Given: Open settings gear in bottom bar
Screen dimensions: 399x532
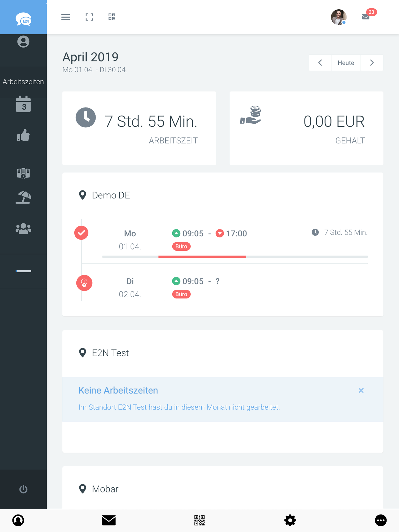Looking at the screenshot, I should [x=290, y=521].
